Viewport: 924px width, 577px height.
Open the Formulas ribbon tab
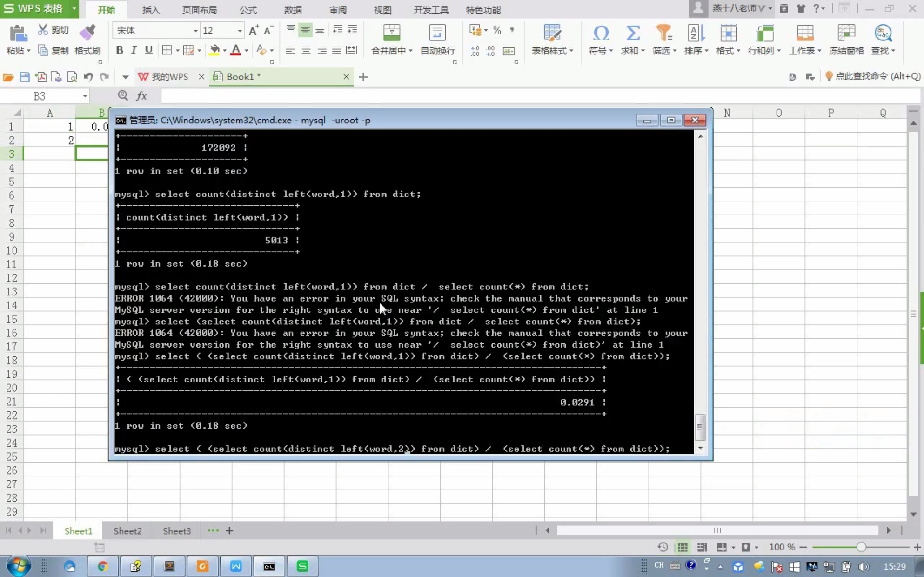[x=248, y=10]
